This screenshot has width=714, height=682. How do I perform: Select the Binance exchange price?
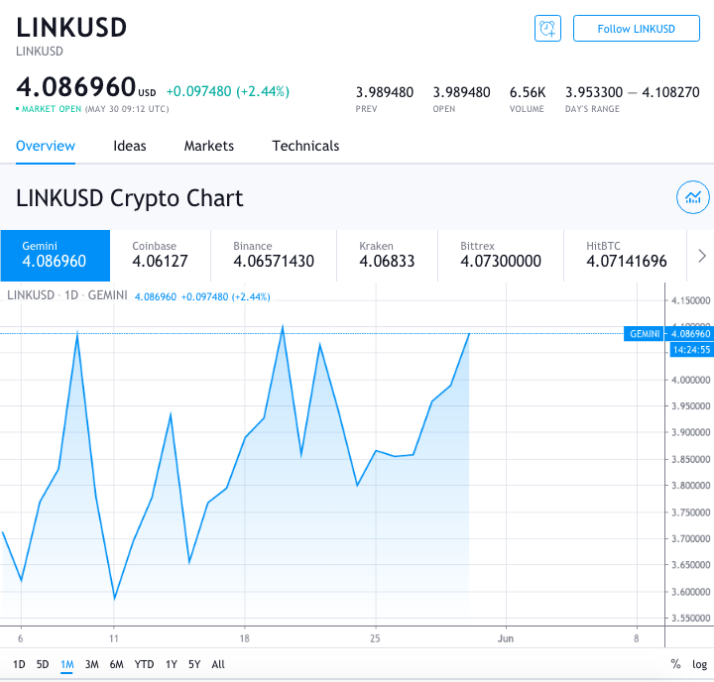[274, 255]
